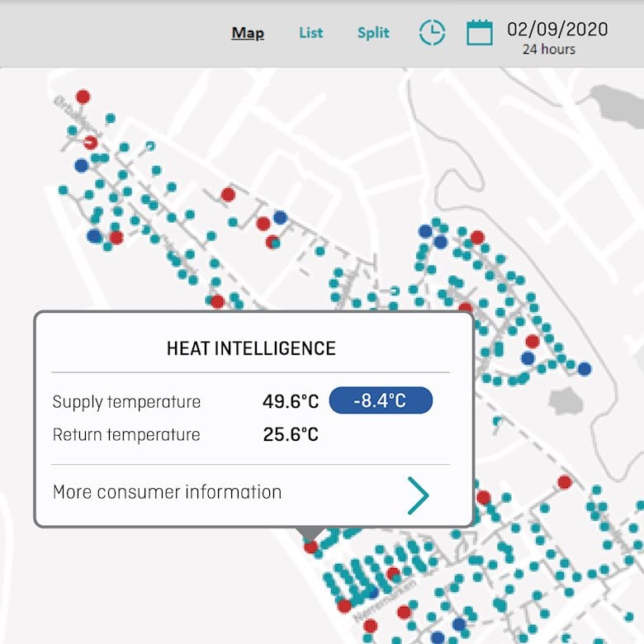Open More consumer information link

168,493
